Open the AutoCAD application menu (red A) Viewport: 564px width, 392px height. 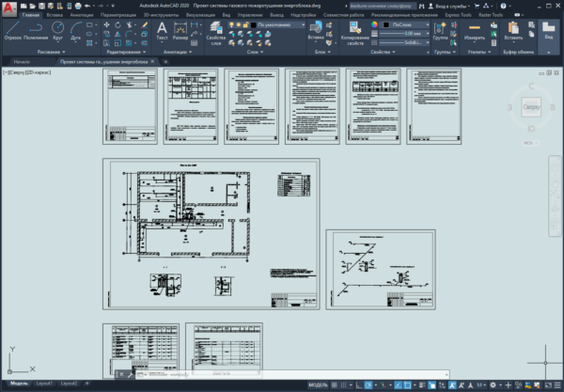point(8,8)
